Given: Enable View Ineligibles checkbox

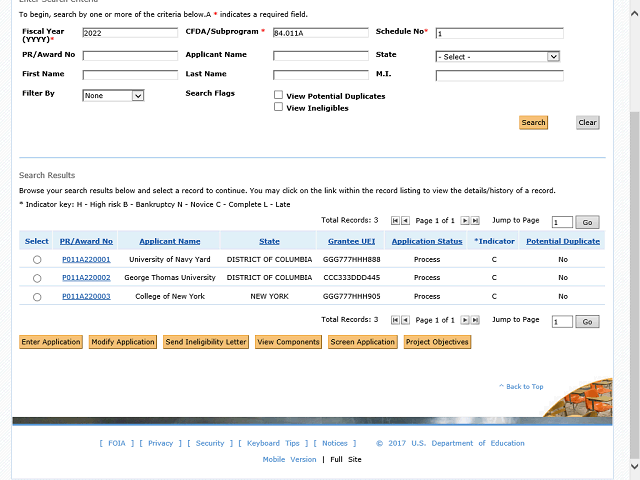Looking at the screenshot, I should click(278, 107).
